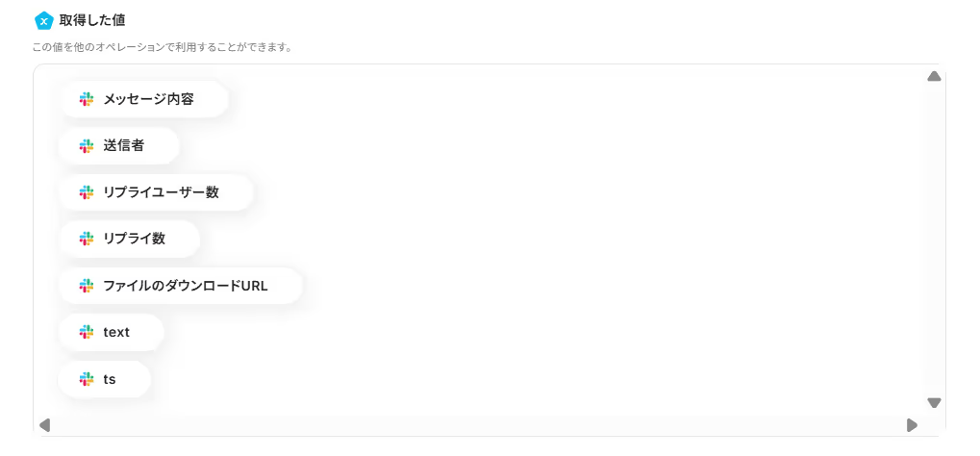Pick the text value chip label

[x=116, y=332]
